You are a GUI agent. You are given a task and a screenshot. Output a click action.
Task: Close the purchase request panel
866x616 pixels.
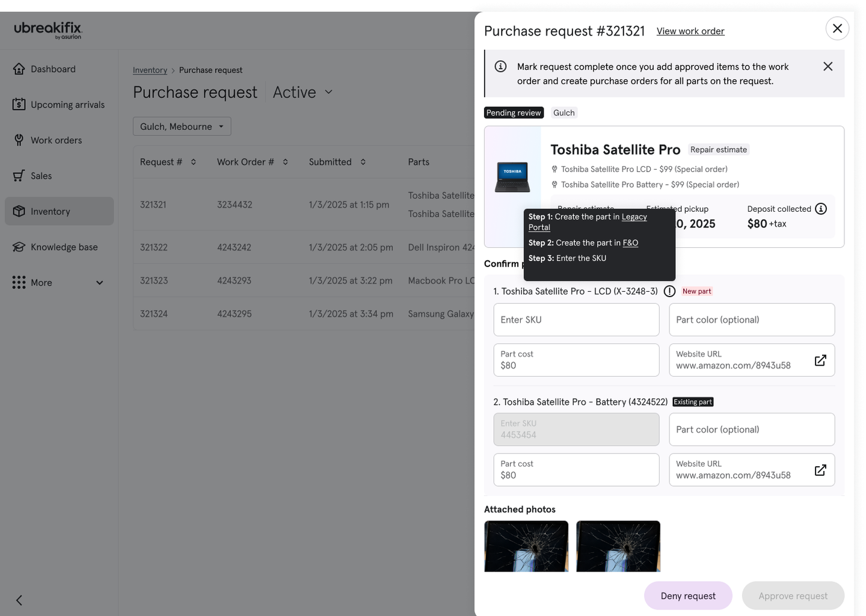[x=837, y=28]
